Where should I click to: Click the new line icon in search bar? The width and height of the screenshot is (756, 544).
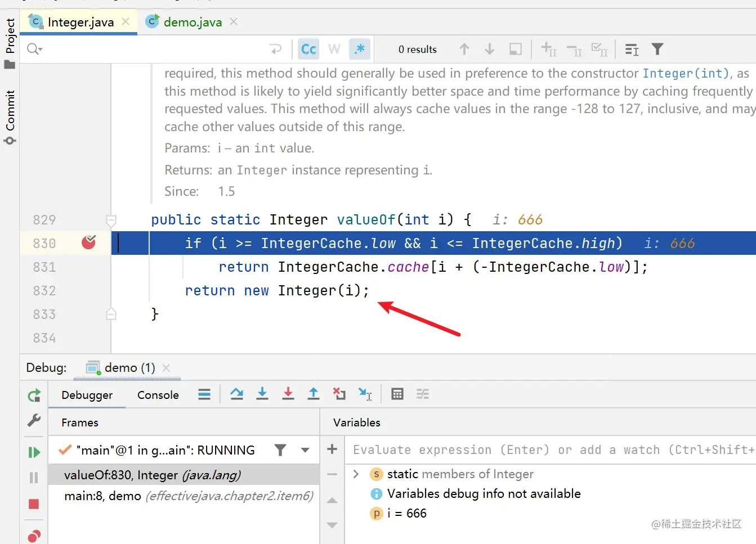click(276, 49)
